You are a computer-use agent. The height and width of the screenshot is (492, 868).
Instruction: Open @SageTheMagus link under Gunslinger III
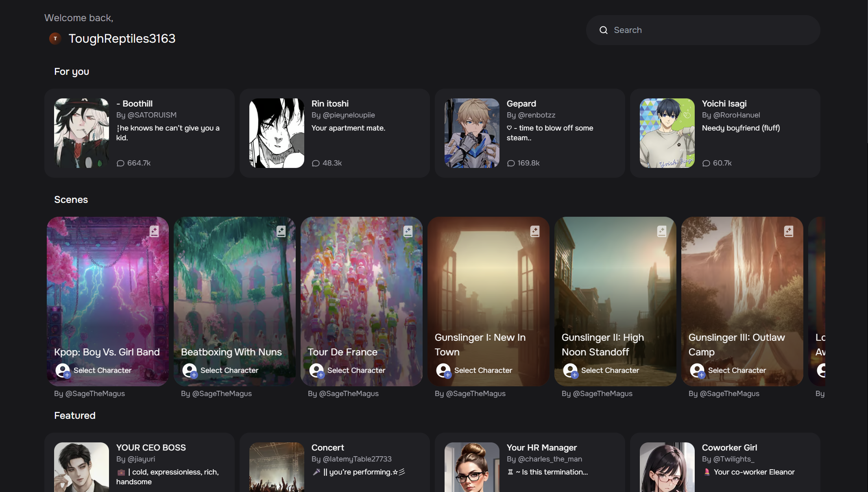(x=730, y=394)
